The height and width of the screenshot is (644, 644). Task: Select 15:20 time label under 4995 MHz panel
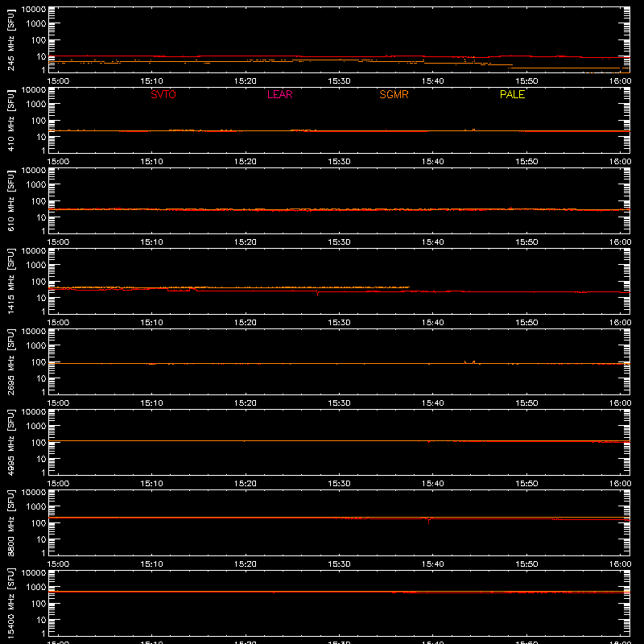(x=246, y=484)
